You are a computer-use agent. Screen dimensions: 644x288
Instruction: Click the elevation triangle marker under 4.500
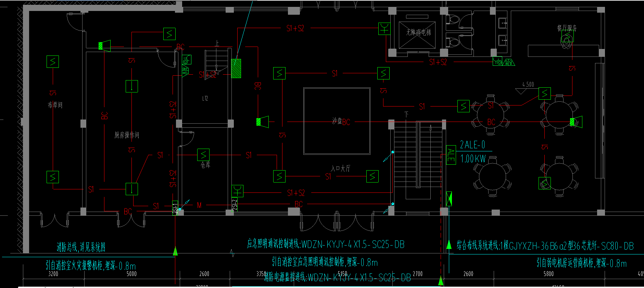pyautogui.click(x=521, y=91)
